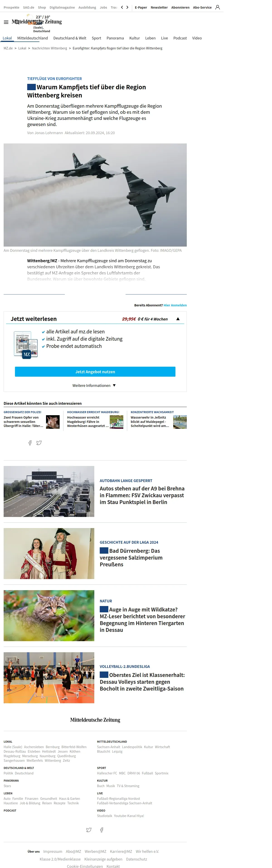Open footer link TV & Streaming

point(128,786)
